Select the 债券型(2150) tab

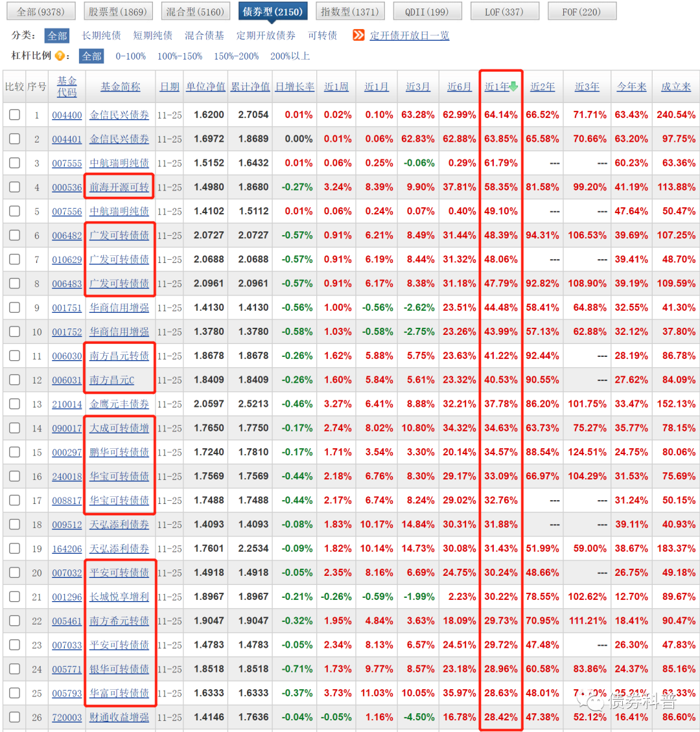273,12
